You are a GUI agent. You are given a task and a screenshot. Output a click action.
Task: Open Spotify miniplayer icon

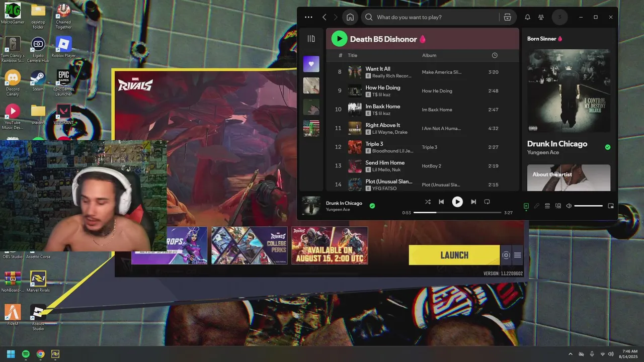[x=611, y=206]
